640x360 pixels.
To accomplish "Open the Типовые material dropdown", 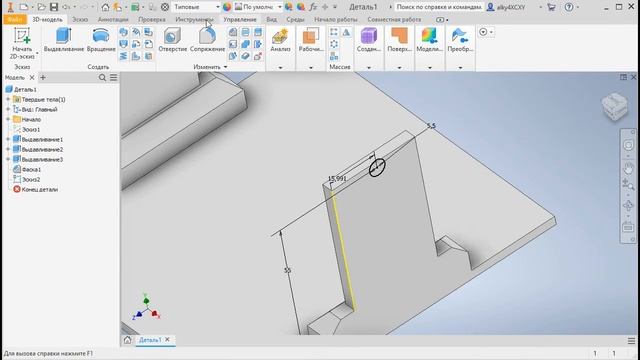I will pyautogui.click(x=196, y=7).
